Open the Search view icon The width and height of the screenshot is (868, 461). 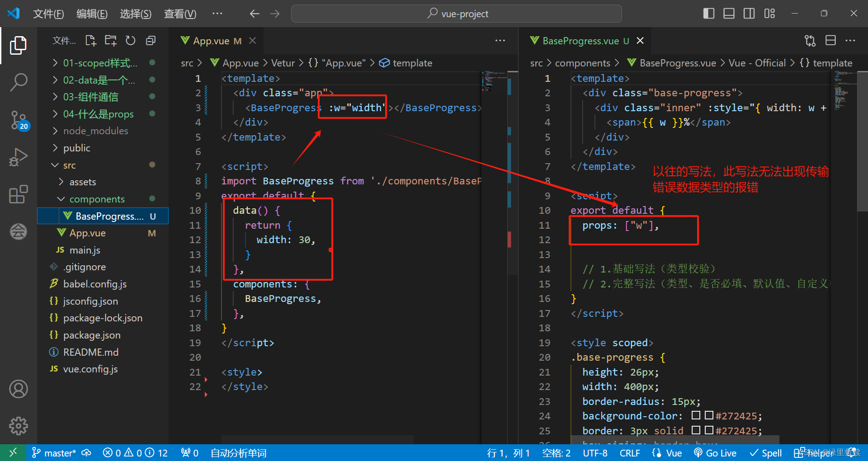coord(18,82)
